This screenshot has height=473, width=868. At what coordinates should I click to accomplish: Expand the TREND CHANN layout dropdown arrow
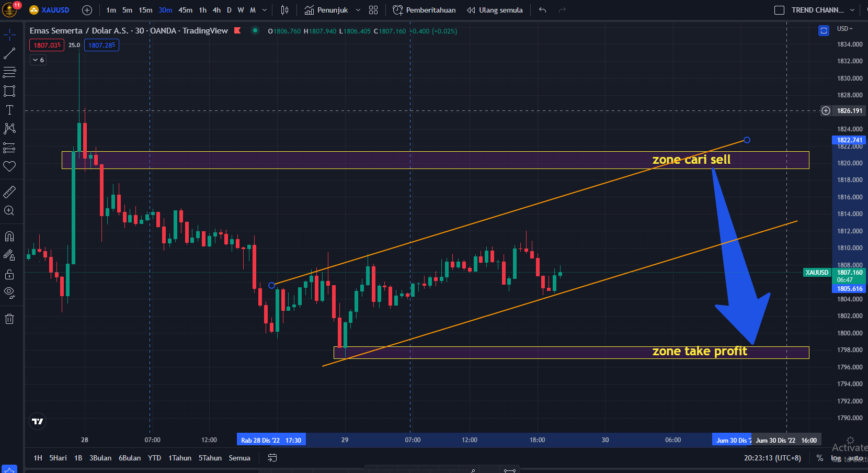tap(852, 10)
